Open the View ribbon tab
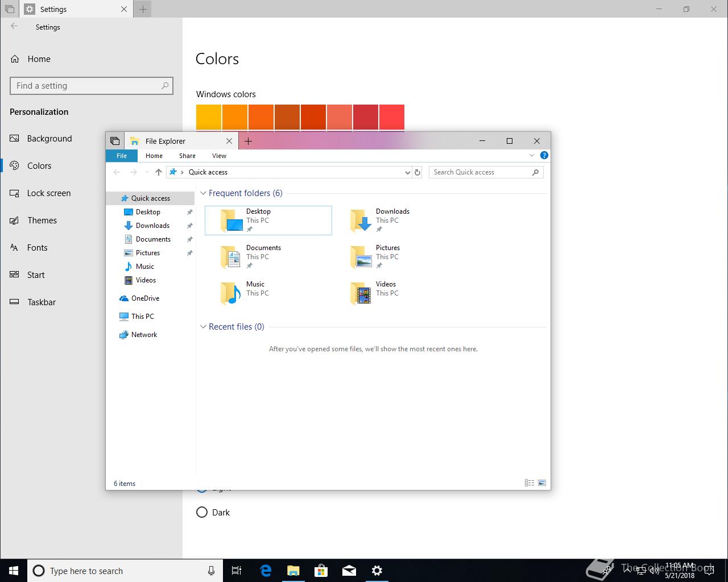Screen dimensions: 728x582 (219, 156)
